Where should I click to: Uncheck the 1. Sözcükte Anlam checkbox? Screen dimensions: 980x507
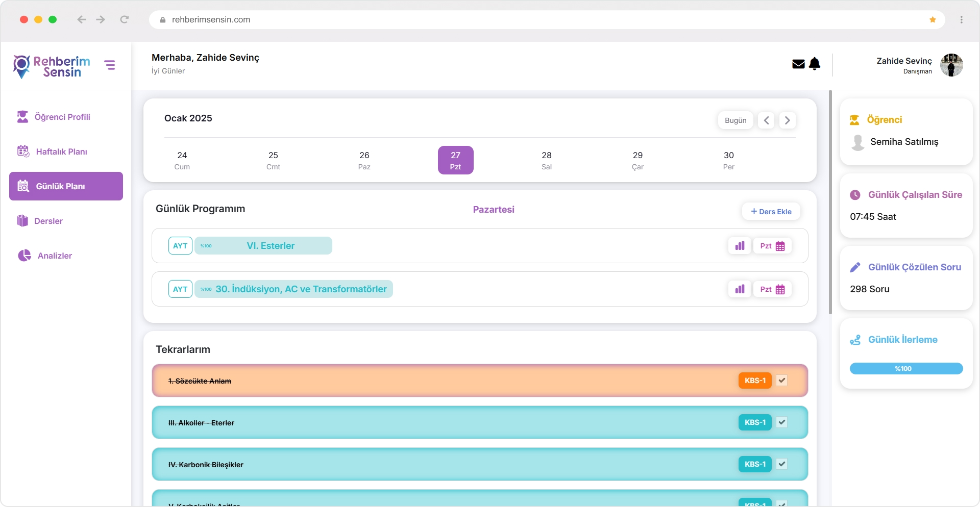(781, 381)
